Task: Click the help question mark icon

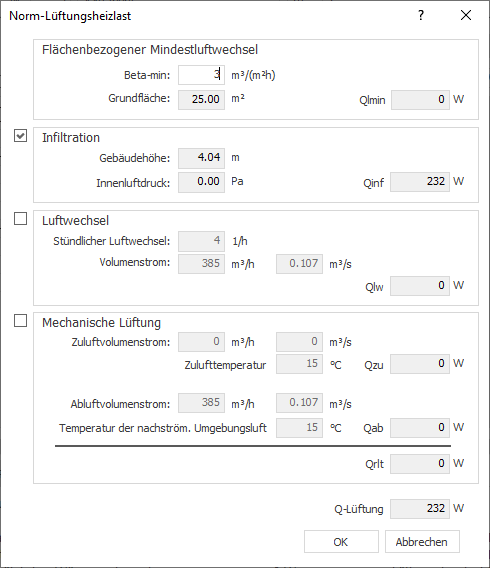Action: click(421, 15)
